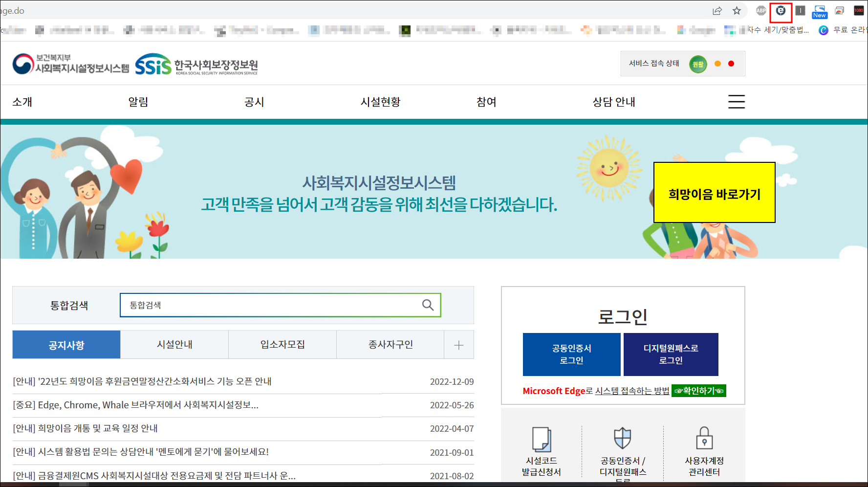Open the 상담 안내 menu
This screenshot has width=868, height=487.
coord(614,102)
